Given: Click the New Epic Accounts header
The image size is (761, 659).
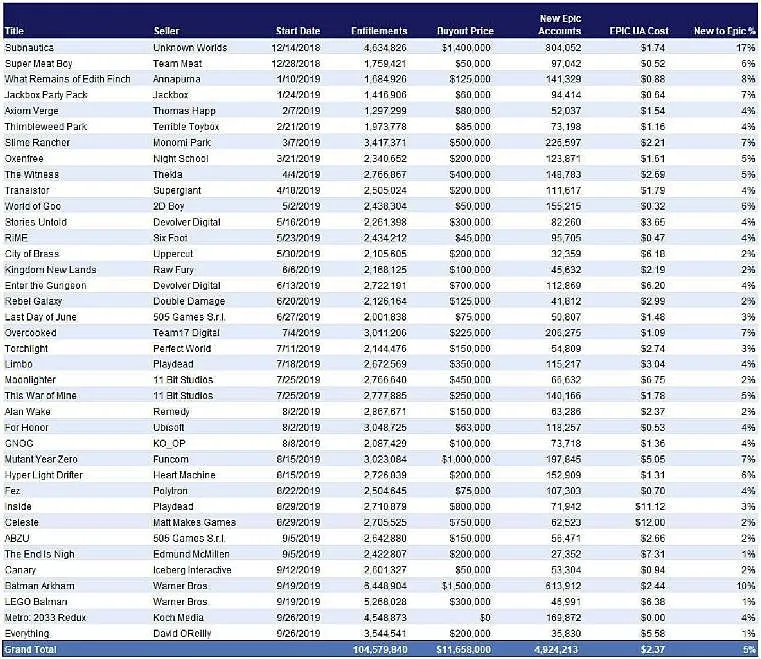Looking at the screenshot, I should click(560, 25).
